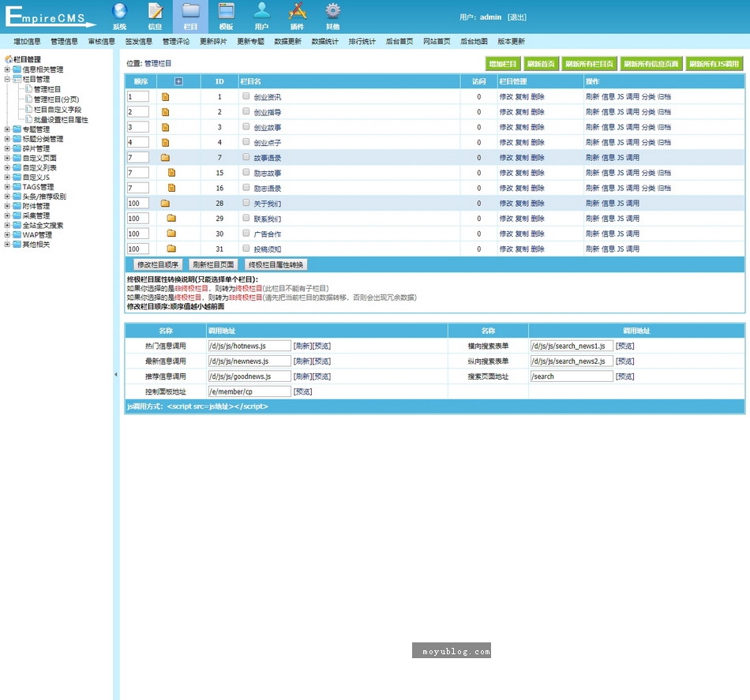Click the expand-all plus icon in table header

pos(178,81)
